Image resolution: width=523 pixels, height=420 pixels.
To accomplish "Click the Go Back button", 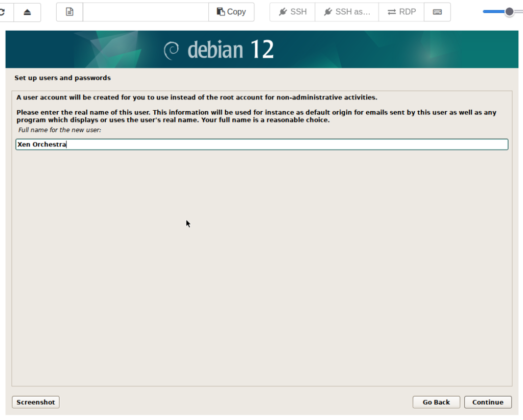I will point(436,402).
